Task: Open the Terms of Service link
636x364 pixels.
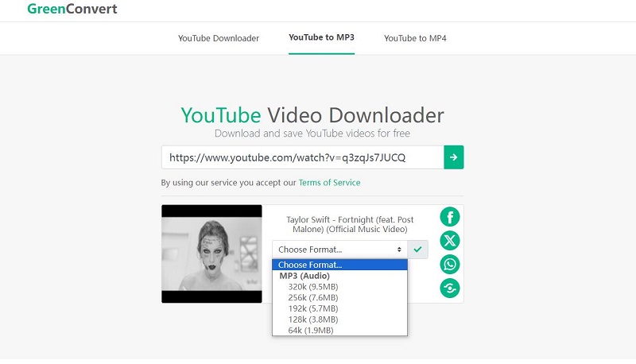Action: (x=329, y=183)
